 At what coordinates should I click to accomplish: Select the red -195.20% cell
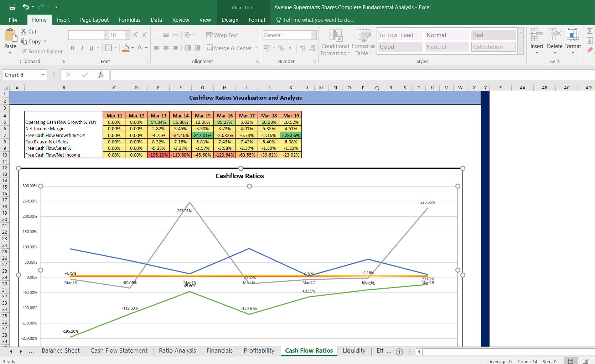158,155
